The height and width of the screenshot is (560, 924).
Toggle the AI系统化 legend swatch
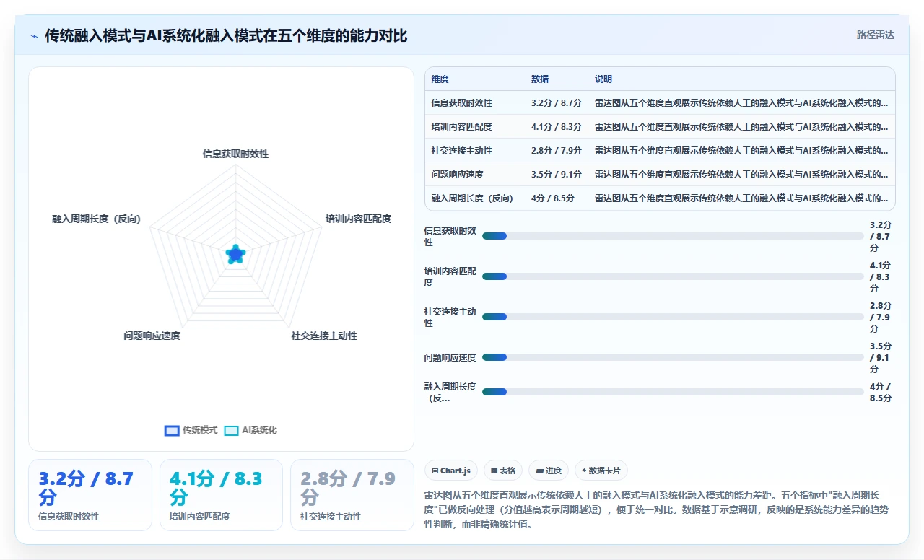tap(231, 430)
